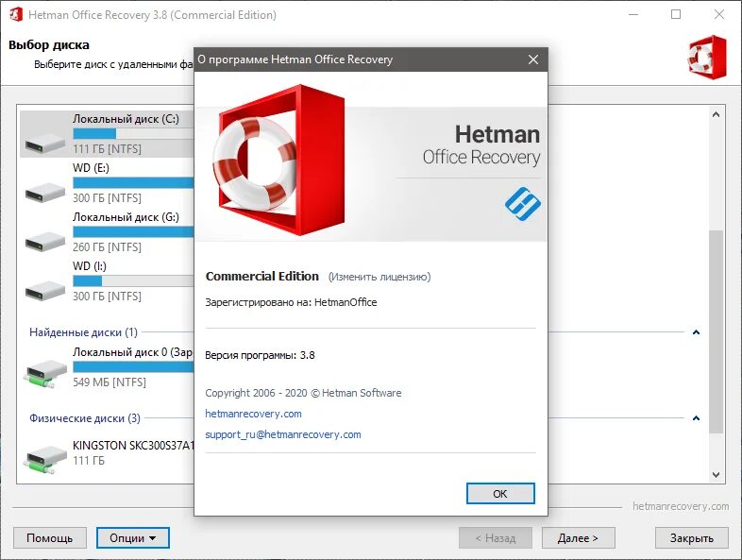Viewport: 742px width, 560px height.
Task: Click the Hetman logo in the header corner
Action: (x=707, y=58)
